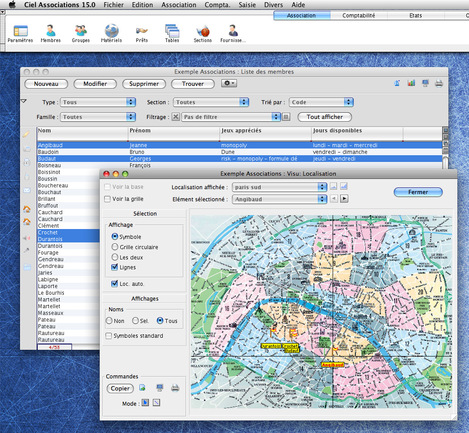
Task: Select the Sel. radio under Noms
Action: point(135,321)
